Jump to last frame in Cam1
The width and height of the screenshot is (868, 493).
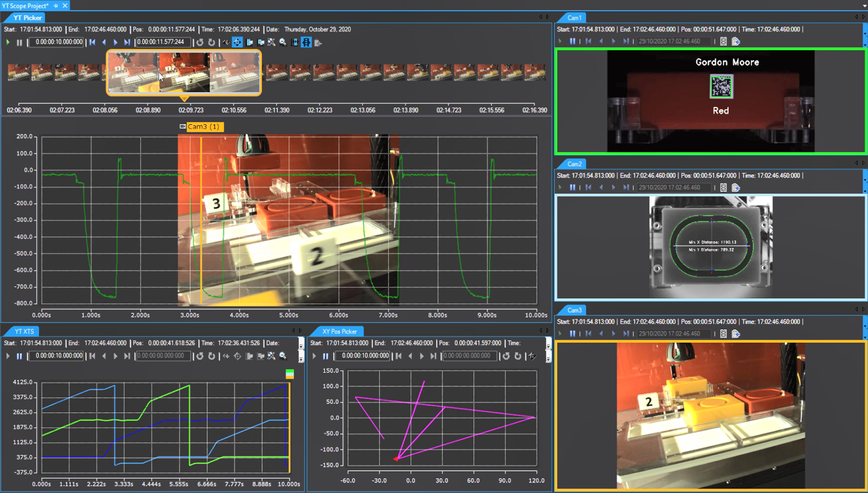coord(625,41)
